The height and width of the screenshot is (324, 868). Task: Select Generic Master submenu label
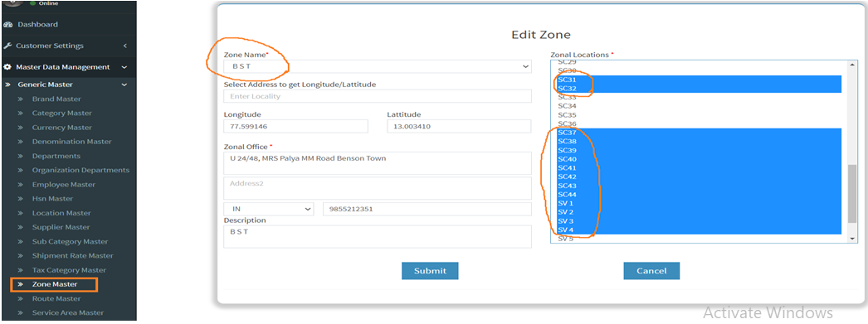tap(45, 85)
